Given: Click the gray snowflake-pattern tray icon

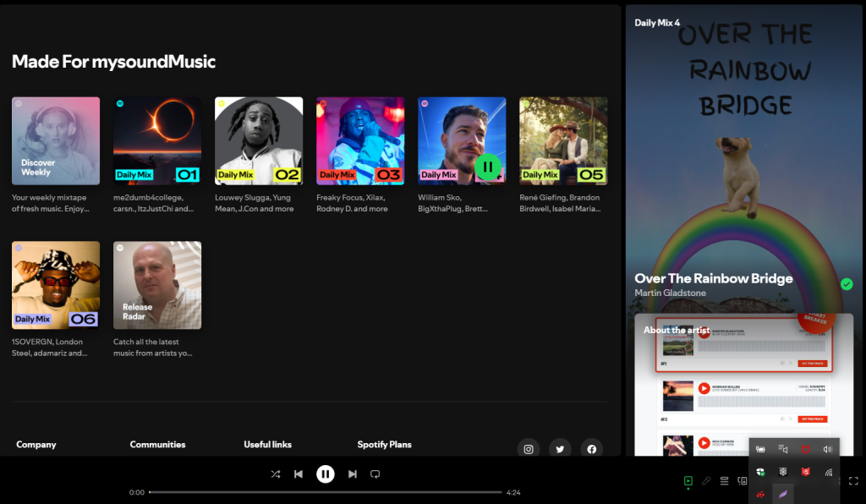Looking at the screenshot, I should point(782,471).
